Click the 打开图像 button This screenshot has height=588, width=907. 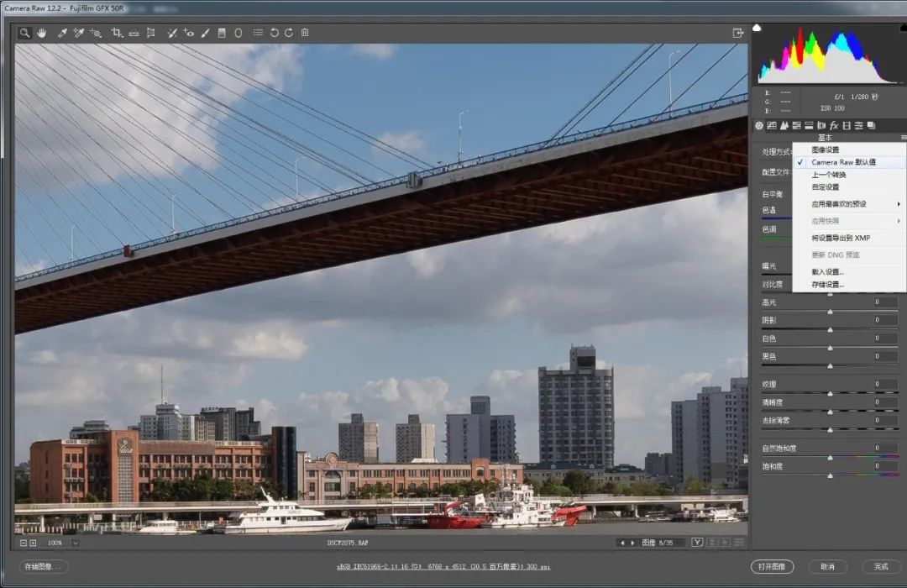point(772,567)
